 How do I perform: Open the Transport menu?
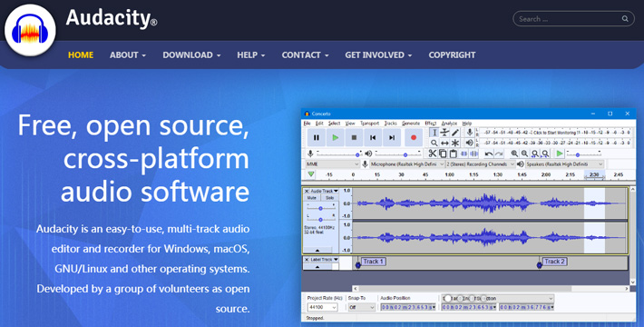(370, 124)
